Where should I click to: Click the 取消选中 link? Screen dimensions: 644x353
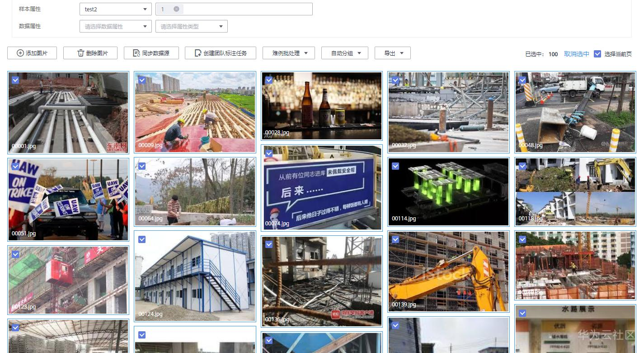577,54
